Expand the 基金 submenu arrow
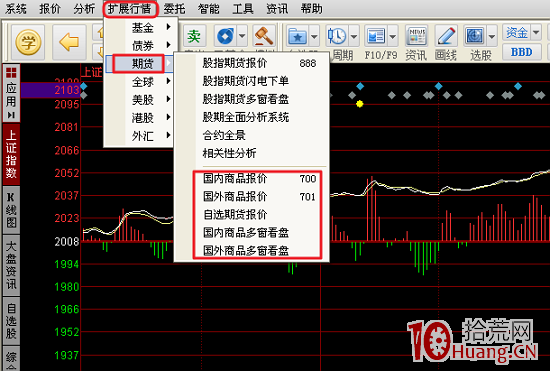 coord(169,27)
